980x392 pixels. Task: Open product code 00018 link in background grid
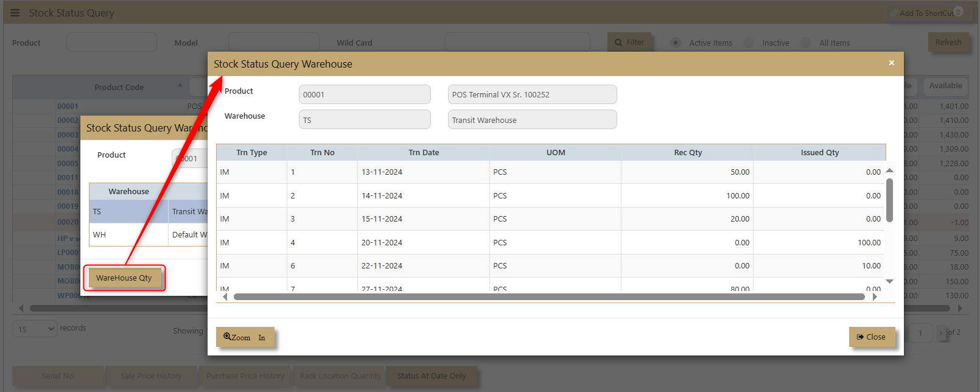coord(68,192)
